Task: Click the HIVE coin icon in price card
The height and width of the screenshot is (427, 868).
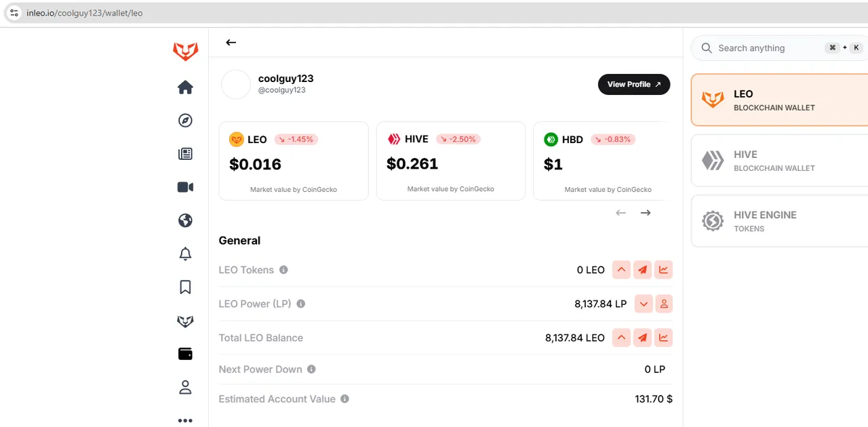Action: pos(394,139)
